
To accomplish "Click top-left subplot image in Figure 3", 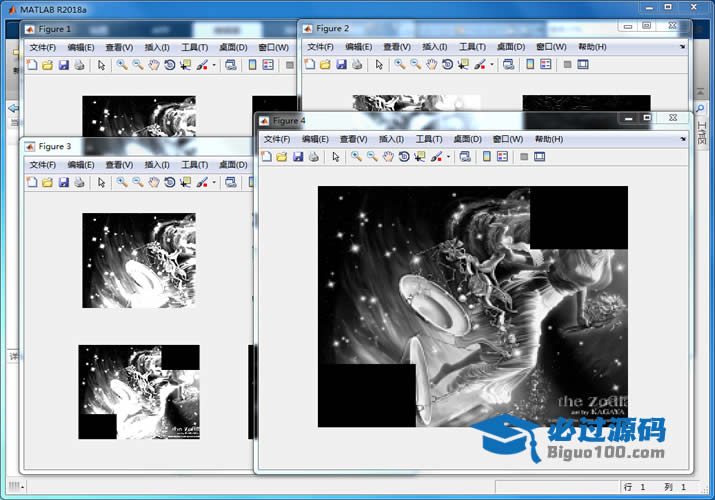I will [x=139, y=260].
